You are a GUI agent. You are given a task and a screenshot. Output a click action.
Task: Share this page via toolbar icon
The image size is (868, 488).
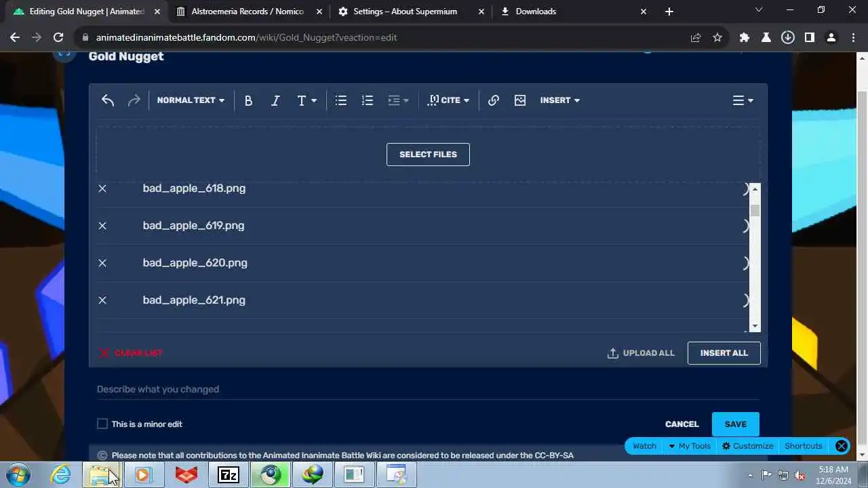(696, 38)
